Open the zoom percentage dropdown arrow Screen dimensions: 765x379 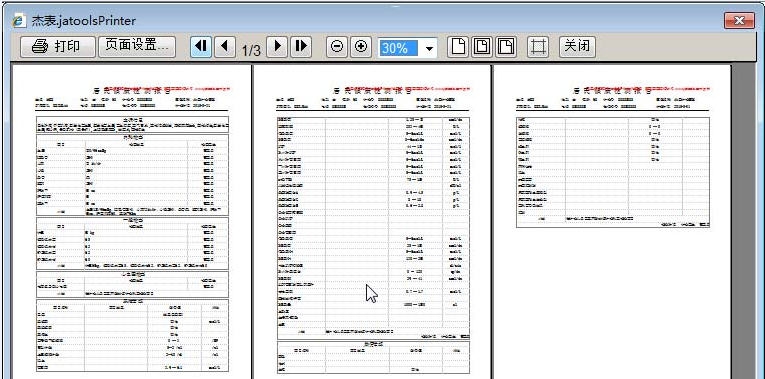coord(429,48)
